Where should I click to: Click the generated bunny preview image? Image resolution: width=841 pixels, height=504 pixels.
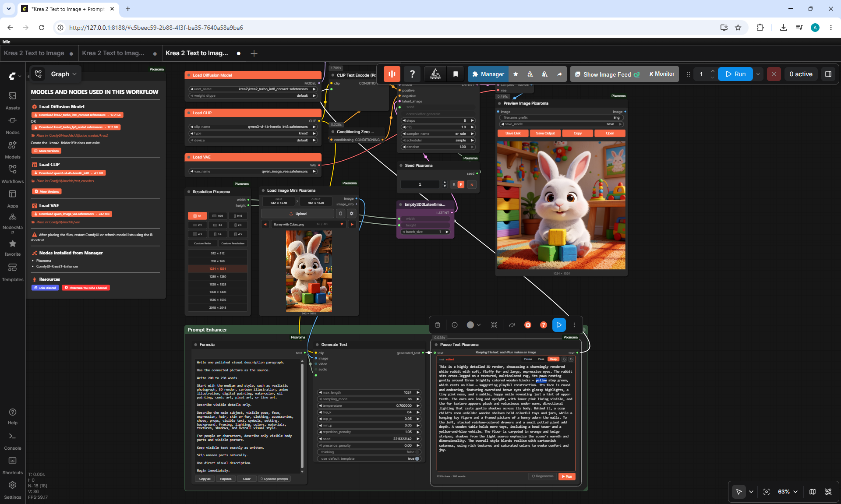point(561,205)
